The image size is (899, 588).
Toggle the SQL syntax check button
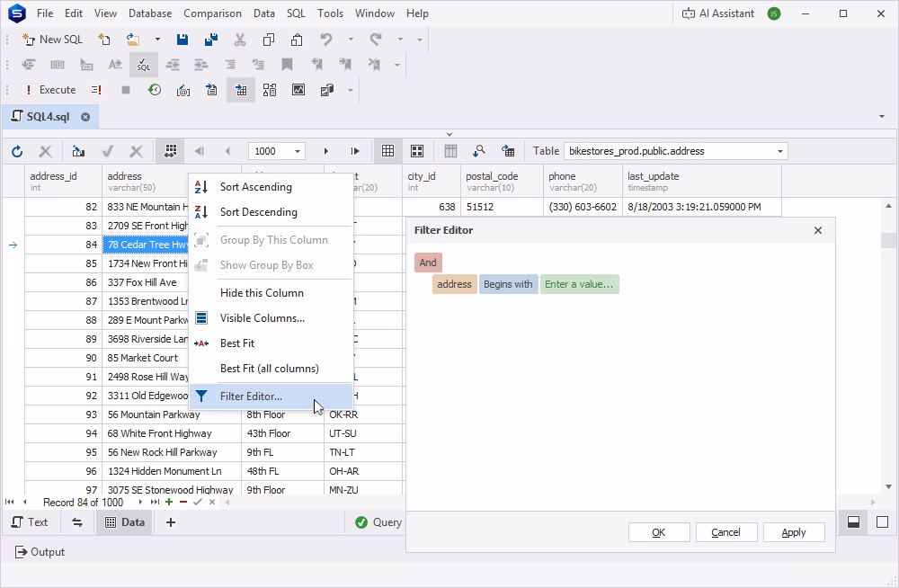143,65
